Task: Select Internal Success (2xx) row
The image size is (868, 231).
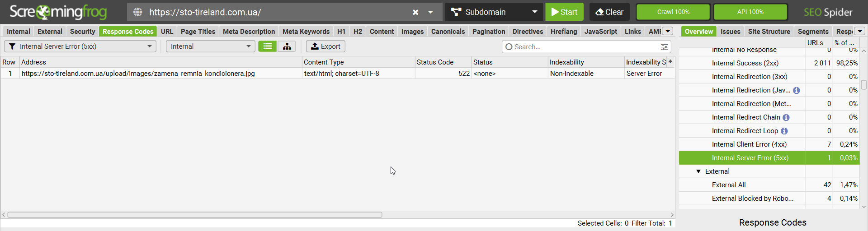Action: click(x=769, y=63)
